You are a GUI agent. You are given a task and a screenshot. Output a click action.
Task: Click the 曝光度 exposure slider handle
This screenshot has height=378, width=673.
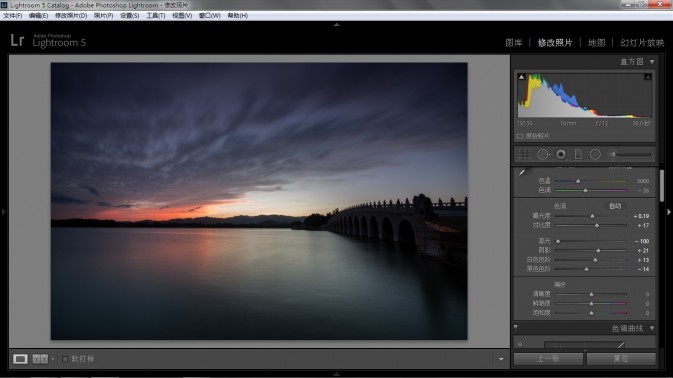592,216
